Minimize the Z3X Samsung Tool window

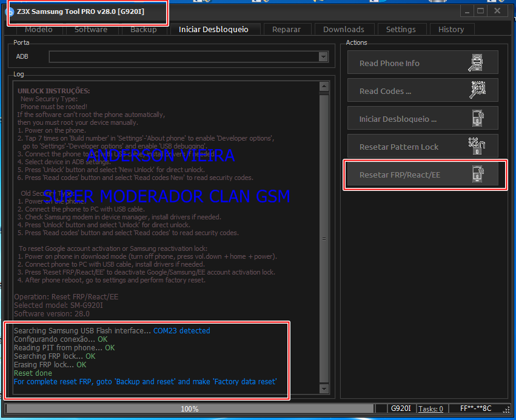click(467, 12)
